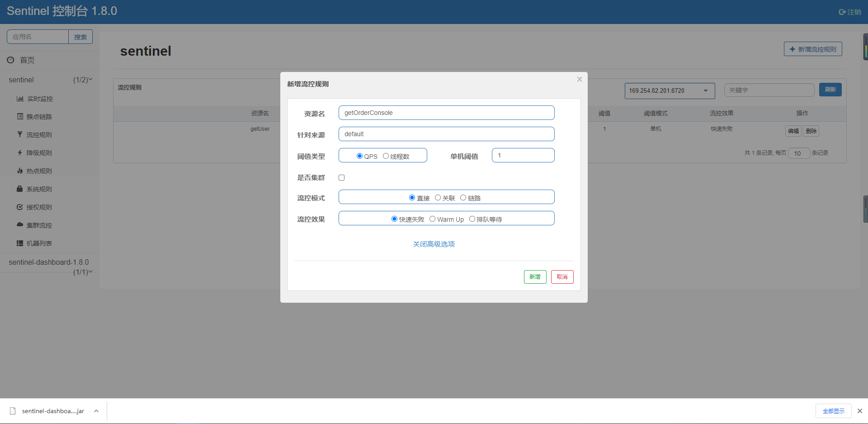Go to 集群流控 in the sidebar

pyautogui.click(x=39, y=225)
